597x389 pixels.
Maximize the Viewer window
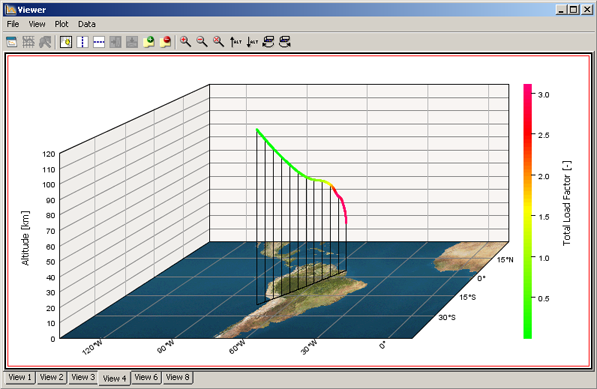click(x=573, y=10)
